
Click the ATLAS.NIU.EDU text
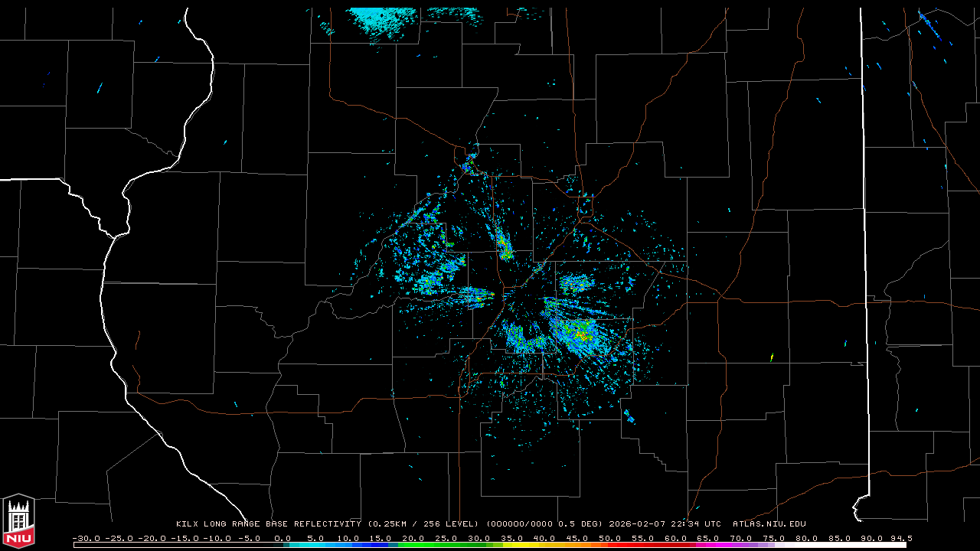769,524
